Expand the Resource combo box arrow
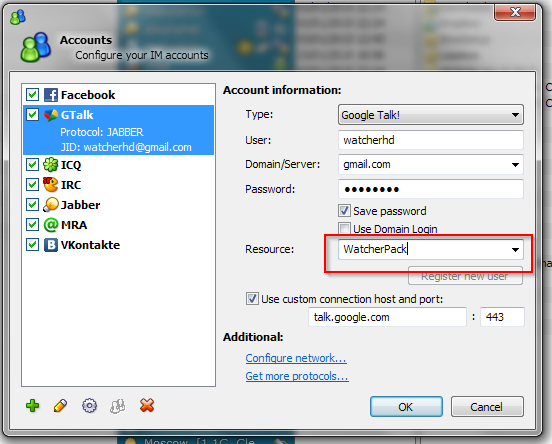552x444 pixels. 515,250
